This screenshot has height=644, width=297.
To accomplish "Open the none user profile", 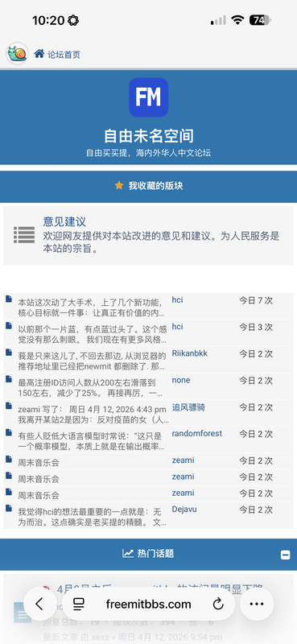I will 181,380.
